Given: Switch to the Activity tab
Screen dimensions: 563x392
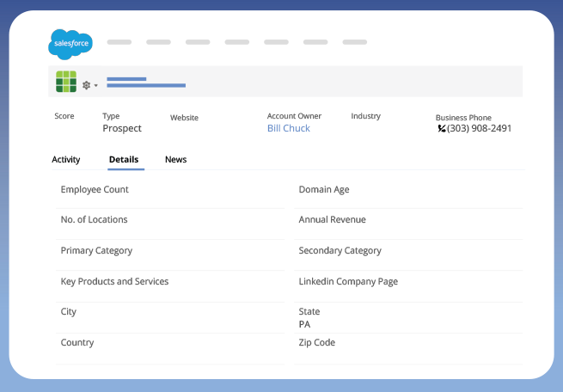Looking at the screenshot, I should (x=66, y=160).
